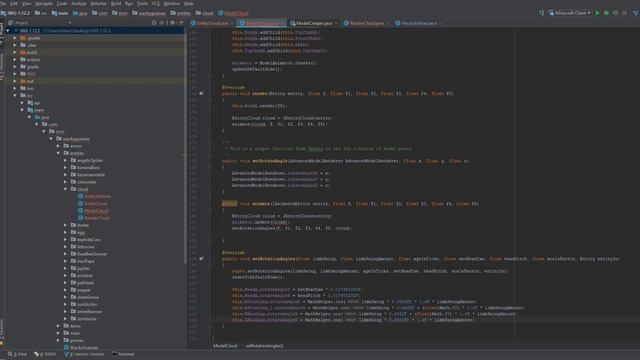Open the VCS menu

click(156, 4)
